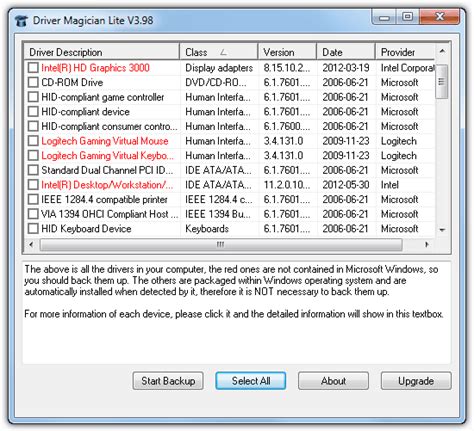This screenshot has width=474, height=431.
Task: Enable the HID-compliant device checkbox
Action: (x=33, y=112)
